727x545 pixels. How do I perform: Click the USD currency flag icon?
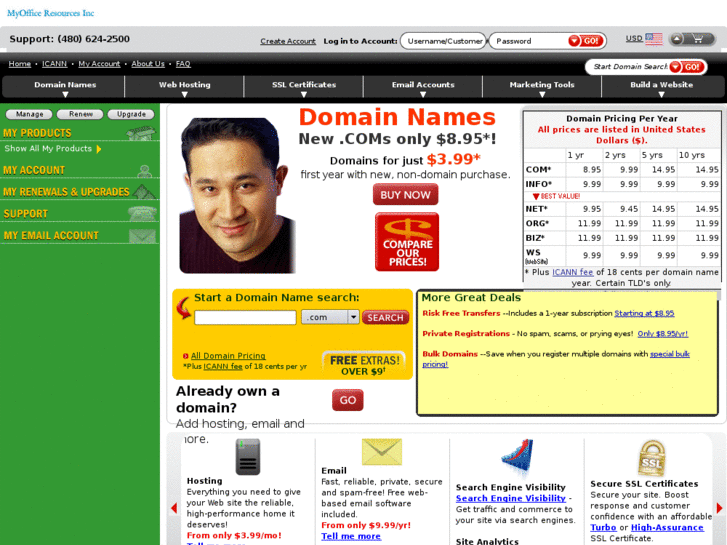654,39
